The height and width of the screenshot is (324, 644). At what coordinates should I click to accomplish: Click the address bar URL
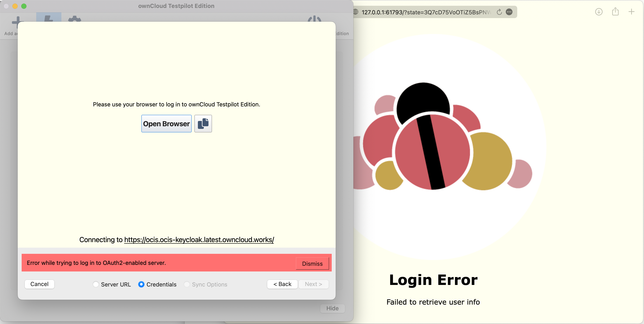(425, 12)
